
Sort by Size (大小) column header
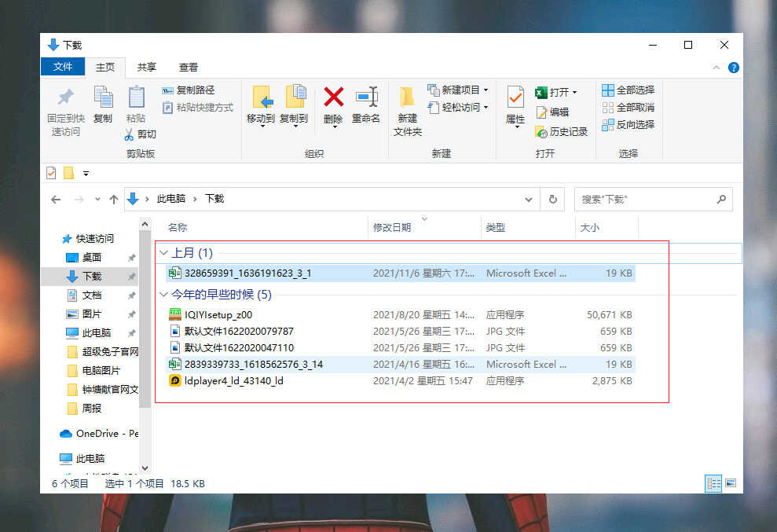tap(590, 228)
